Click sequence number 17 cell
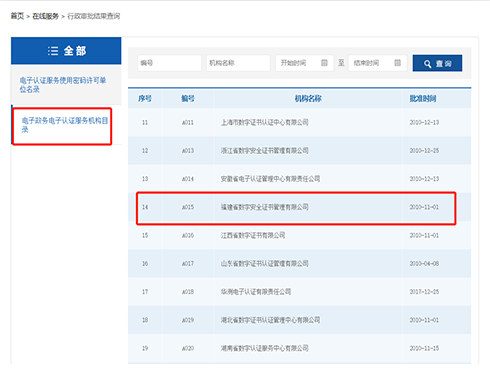The width and height of the screenshot is (490, 374). pyautogui.click(x=145, y=292)
